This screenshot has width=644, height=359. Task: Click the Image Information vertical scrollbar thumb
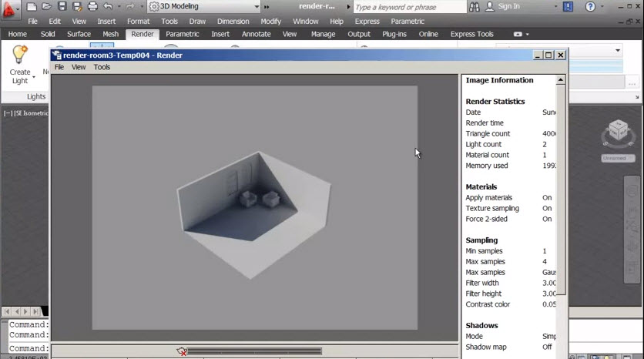click(561, 190)
